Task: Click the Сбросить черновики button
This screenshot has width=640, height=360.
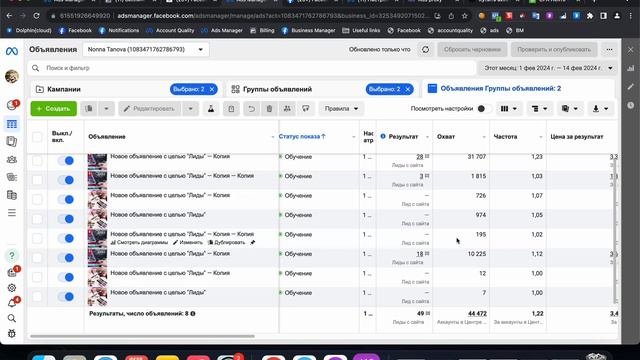Action: click(x=472, y=49)
